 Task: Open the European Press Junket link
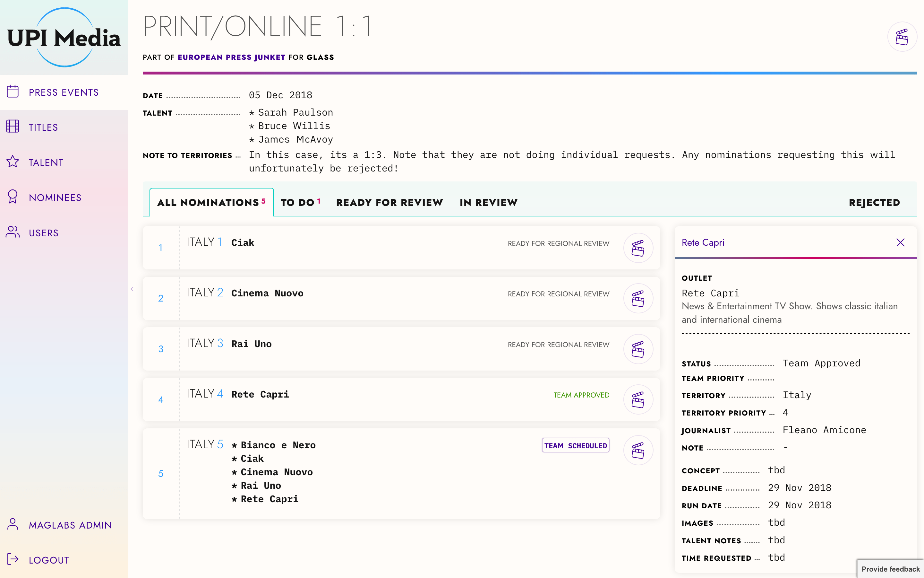pyautogui.click(x=231, y=57)
